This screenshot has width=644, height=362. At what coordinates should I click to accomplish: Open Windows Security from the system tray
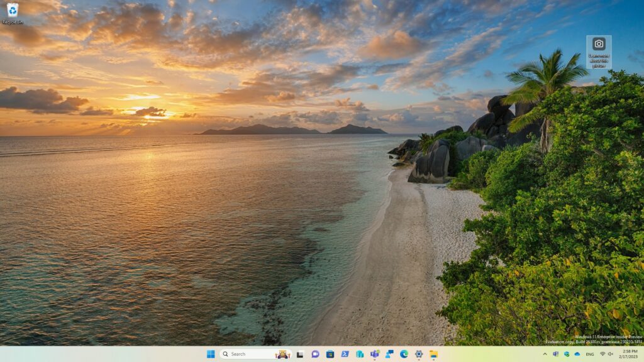(x=567, y=354)
